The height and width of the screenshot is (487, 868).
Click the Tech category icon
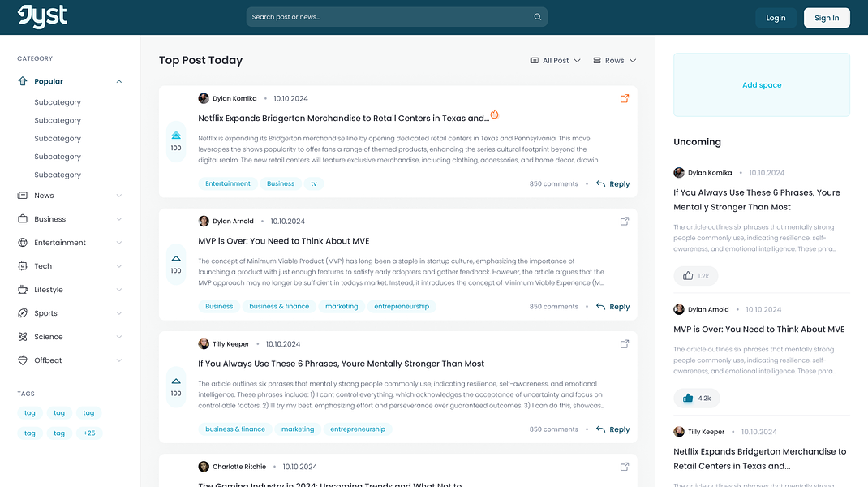tap(23, 266)
